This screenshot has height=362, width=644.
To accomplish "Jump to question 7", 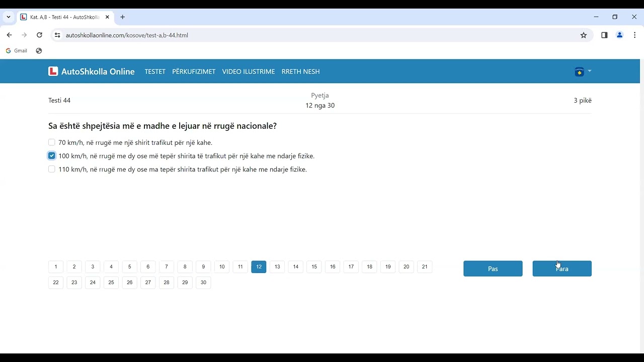I will coord(167,266).
